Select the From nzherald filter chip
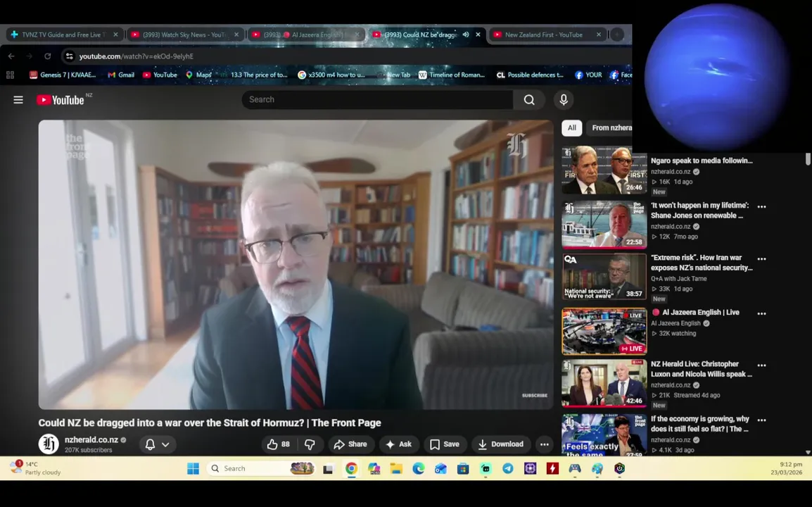 [611, 127]
